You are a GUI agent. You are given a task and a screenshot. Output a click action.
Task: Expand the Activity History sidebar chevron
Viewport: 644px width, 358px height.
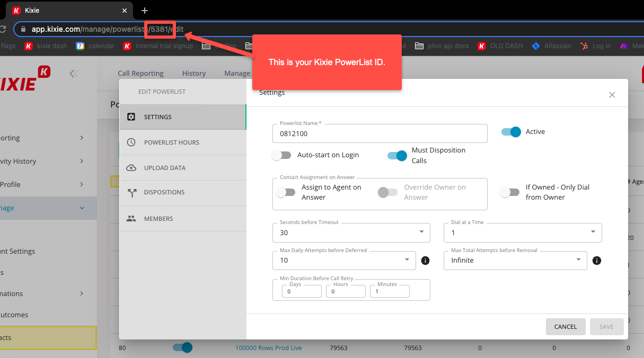tap(82, 161)
